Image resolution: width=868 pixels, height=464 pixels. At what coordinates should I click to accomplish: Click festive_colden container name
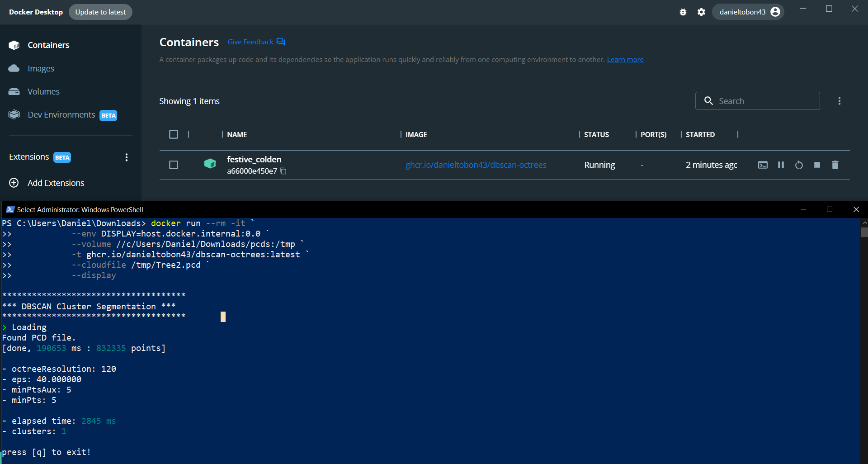coord(254,160)
